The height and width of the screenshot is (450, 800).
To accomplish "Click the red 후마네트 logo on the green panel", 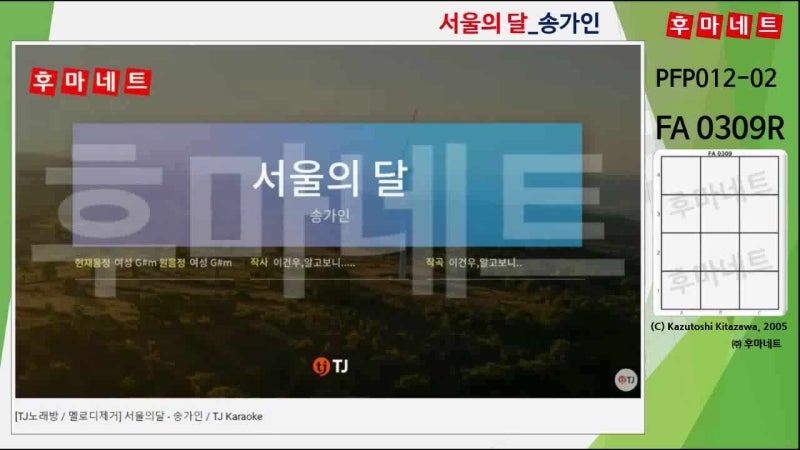I will (724, 25).
